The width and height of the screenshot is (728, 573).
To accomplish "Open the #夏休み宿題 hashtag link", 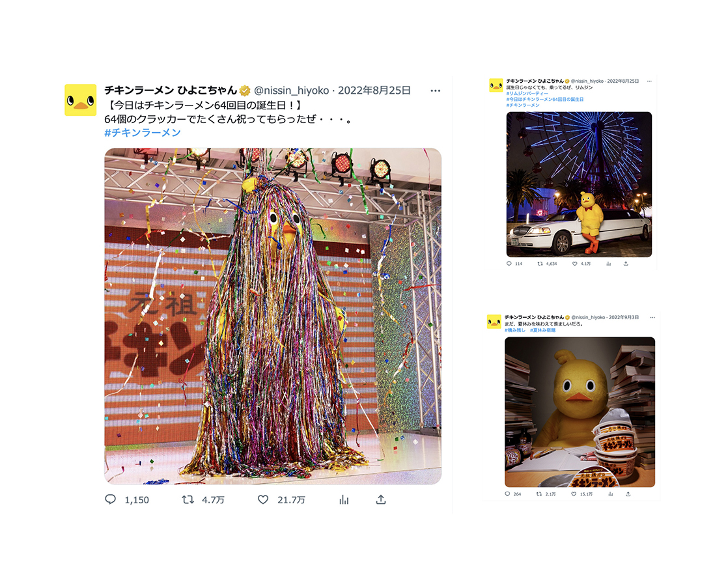I will pyautogui.click(x=543, y=330).
